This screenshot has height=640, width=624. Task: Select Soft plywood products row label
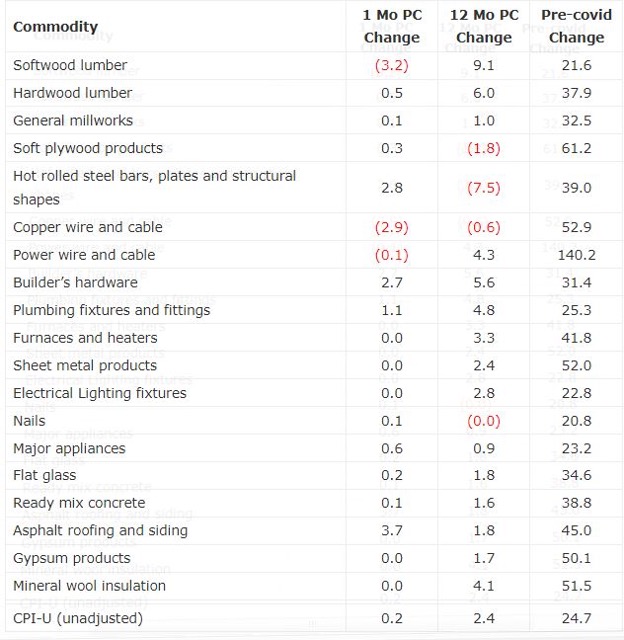(x=87, y=148)
